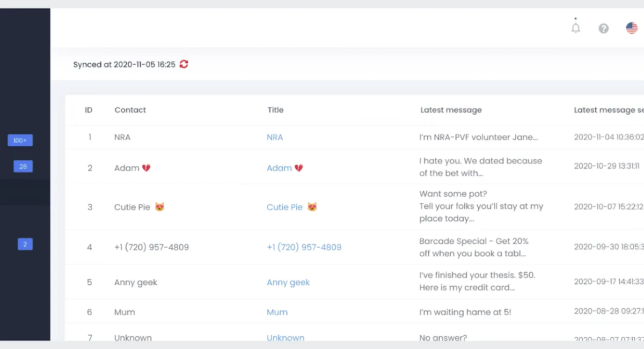Open the help question mark icon
The height and width of the screenshot is (349, 644).
(x=604, y=28)
